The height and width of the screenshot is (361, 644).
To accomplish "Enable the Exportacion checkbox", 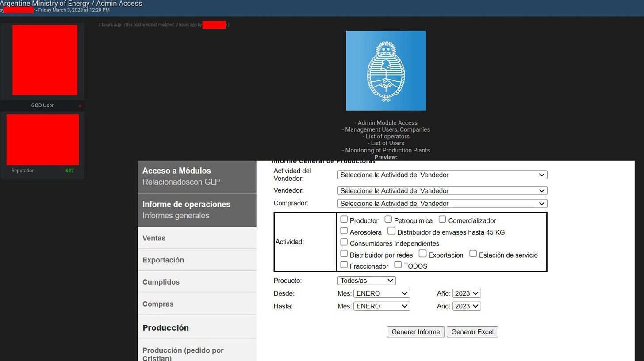I will 422,254.
